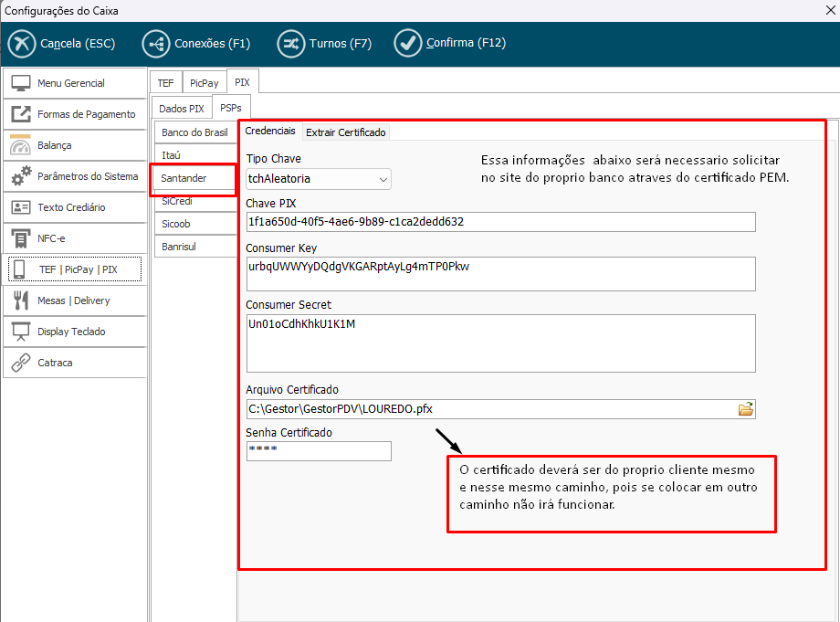
Task: Click the Chave PIX input field
Action: [x=500, y=222]
